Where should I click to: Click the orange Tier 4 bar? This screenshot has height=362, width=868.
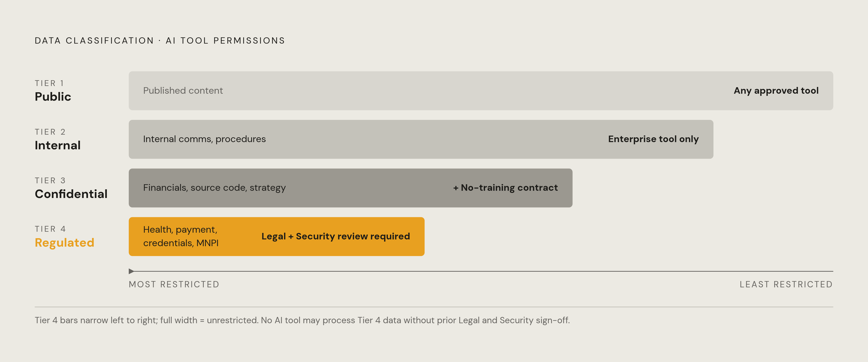point(277,236)
